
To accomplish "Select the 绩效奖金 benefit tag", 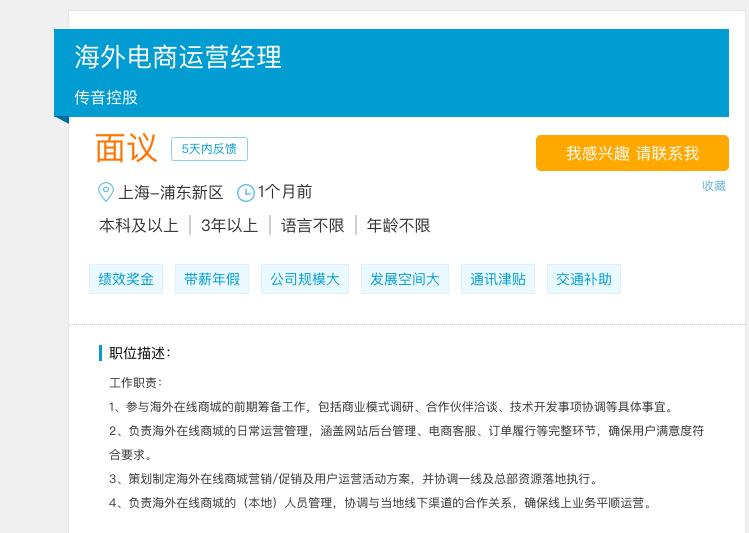I will [x=126, y=279].
